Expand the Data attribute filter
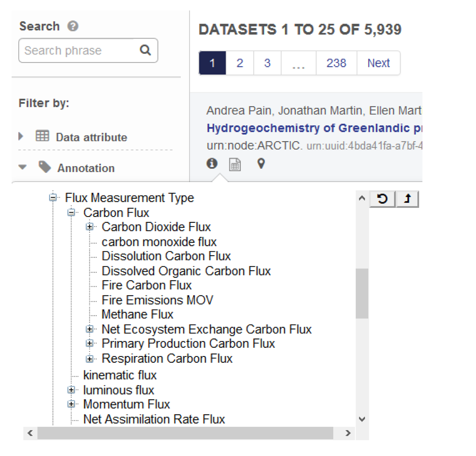Screen dimensions: 476x456 (21, 136)
